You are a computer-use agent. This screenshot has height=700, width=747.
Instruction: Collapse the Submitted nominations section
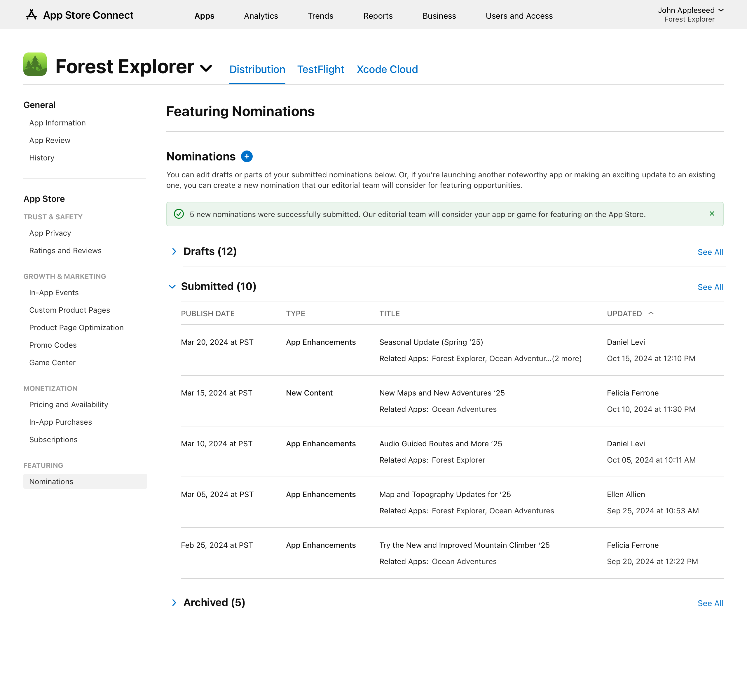click(x=173, y=286)
